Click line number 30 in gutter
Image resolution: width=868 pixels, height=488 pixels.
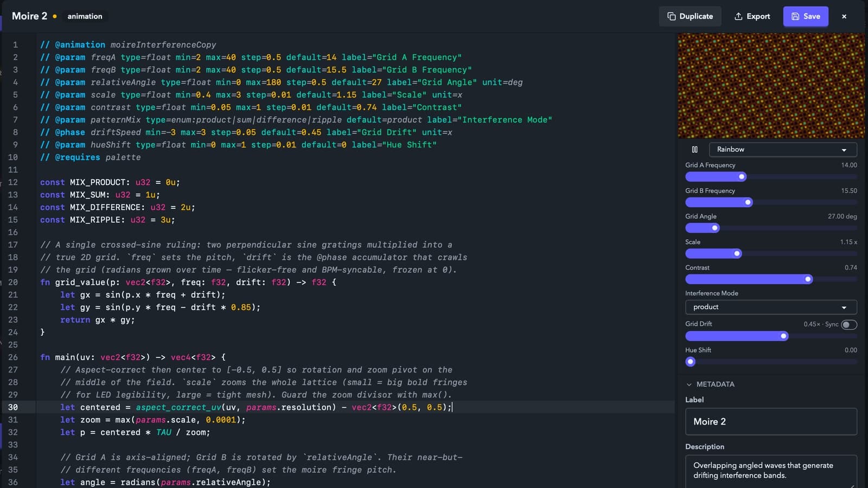[x=13, y=407]
